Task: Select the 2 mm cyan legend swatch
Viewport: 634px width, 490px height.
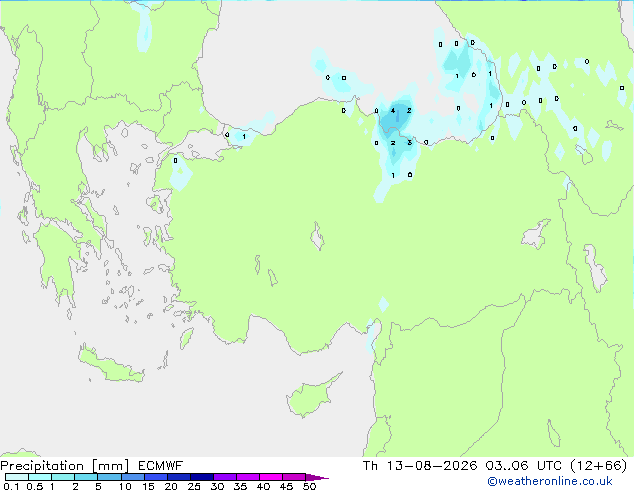Action: pyautogui.click(x=86, y=477)
